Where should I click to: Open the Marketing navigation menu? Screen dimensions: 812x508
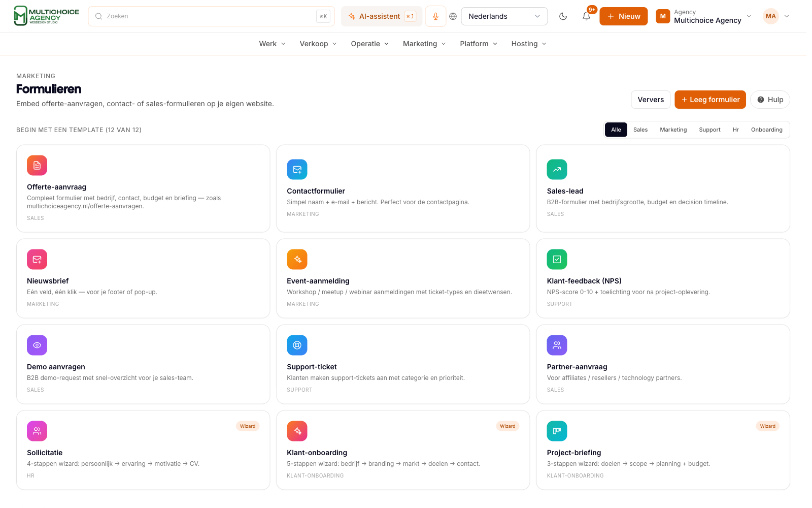pyautogui.click(x=424, y=44)
